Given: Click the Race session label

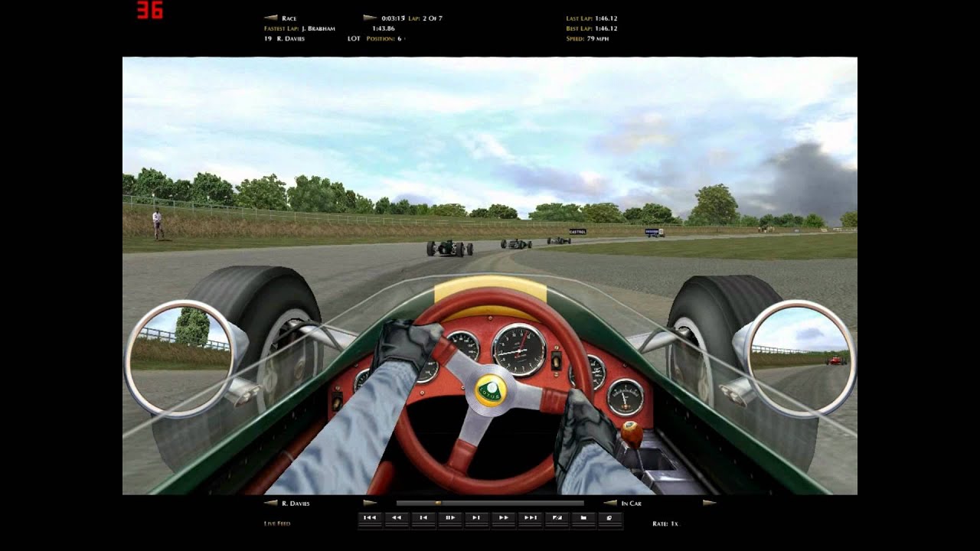Looking at the screenshot, I should 289,18.
